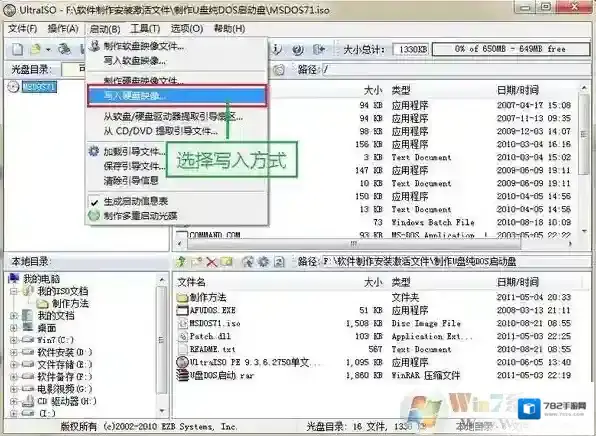Click the 0% of 650MB capacity bar
This screenshot has height=436, width=596.
click(511, 49)
